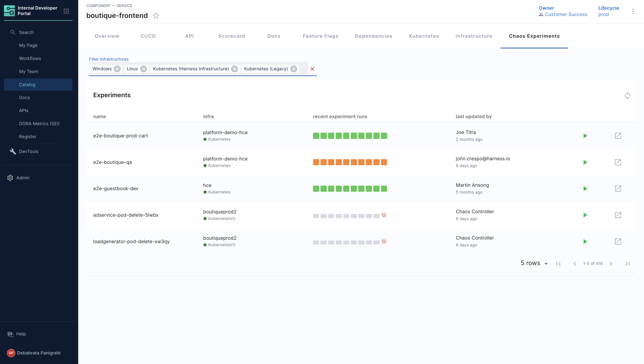Open e2e-boutique-qa experiment in new window

[x=618, y=162]
